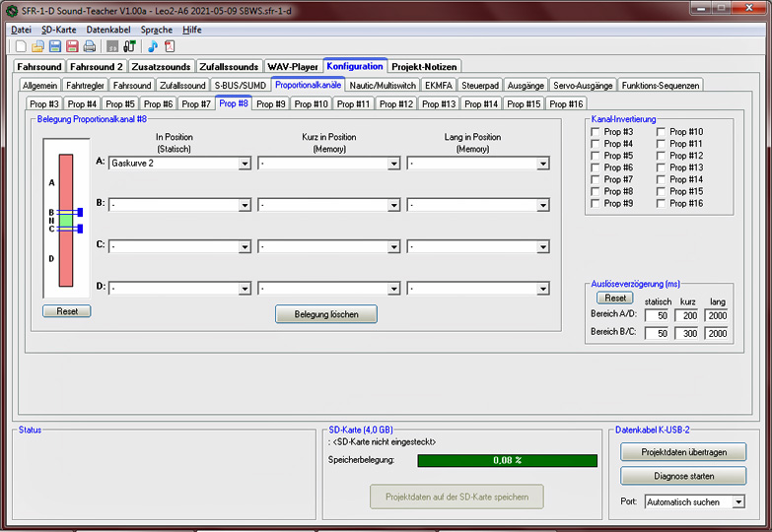
Task: Click Diagnose starten button
Action: click(x=683, y=476)
